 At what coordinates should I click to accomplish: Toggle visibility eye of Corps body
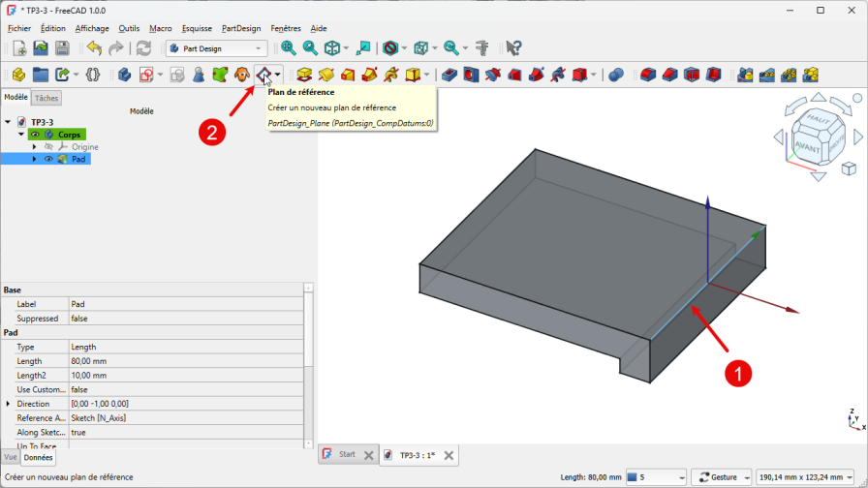tap(36, 135)
